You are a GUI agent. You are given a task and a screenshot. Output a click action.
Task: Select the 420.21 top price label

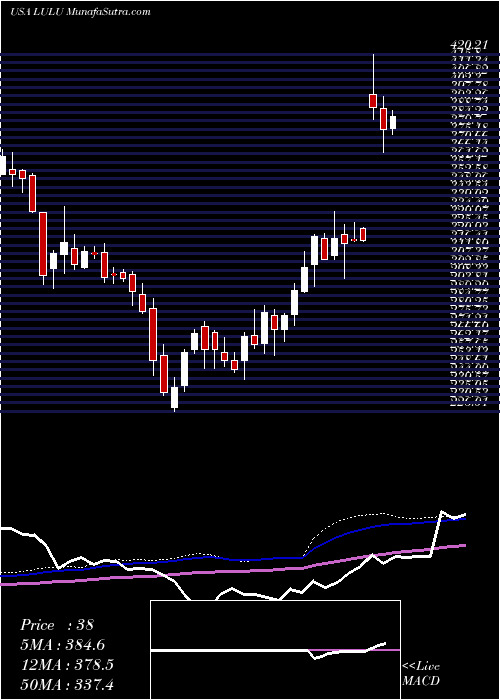point(469,45)
